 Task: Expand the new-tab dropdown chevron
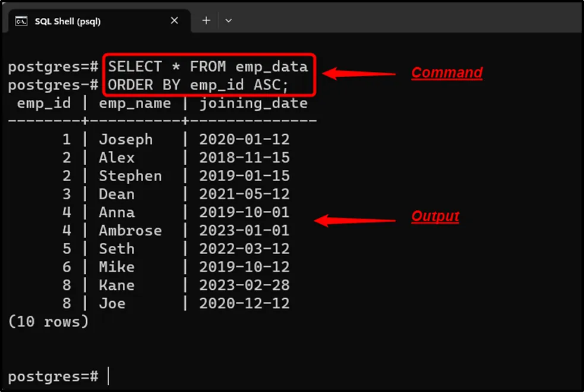click(x=229, y=21)
